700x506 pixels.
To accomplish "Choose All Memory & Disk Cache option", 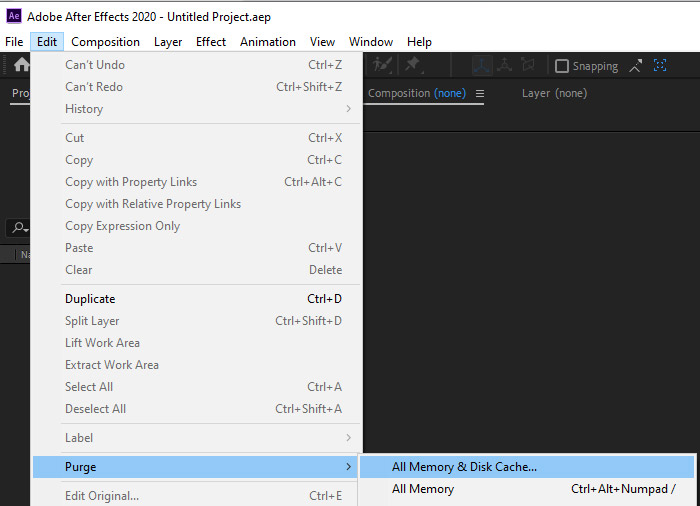I will pos(464,467).
